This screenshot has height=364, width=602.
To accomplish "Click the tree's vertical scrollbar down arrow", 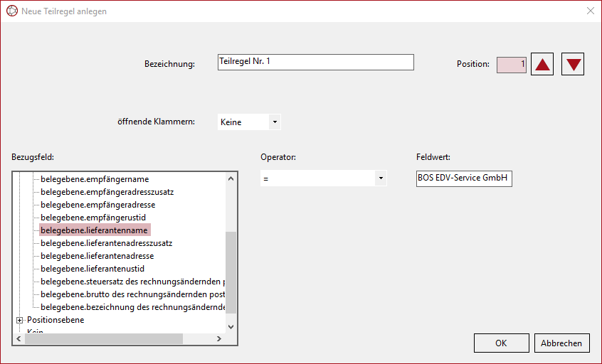I will (231, 326).
